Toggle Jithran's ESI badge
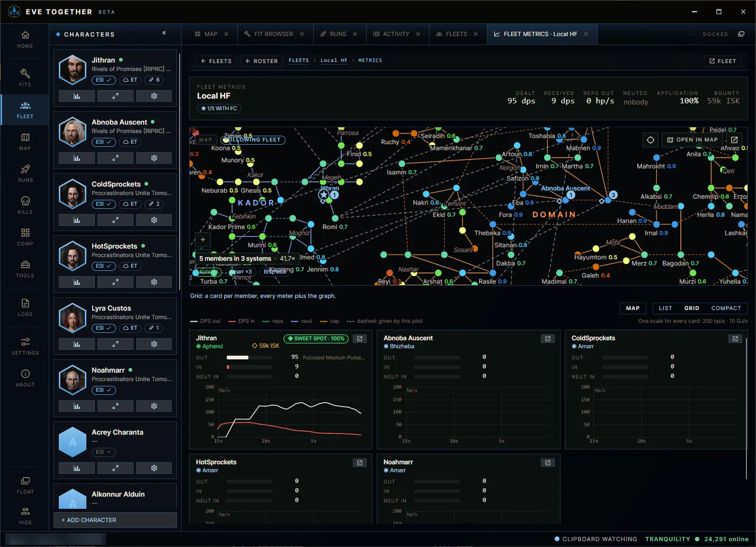The height and width of the screenshot is (547, 756). (x=104, y=80)
